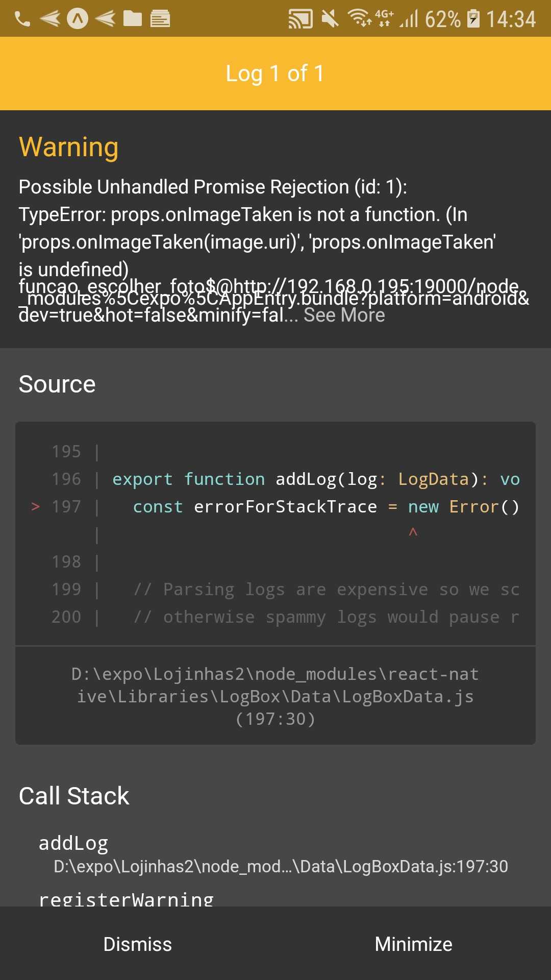Viewport: 551px width, 980px height.
Task: Tap the Wi-Fi status icon
Action: (x=359, y=18)
